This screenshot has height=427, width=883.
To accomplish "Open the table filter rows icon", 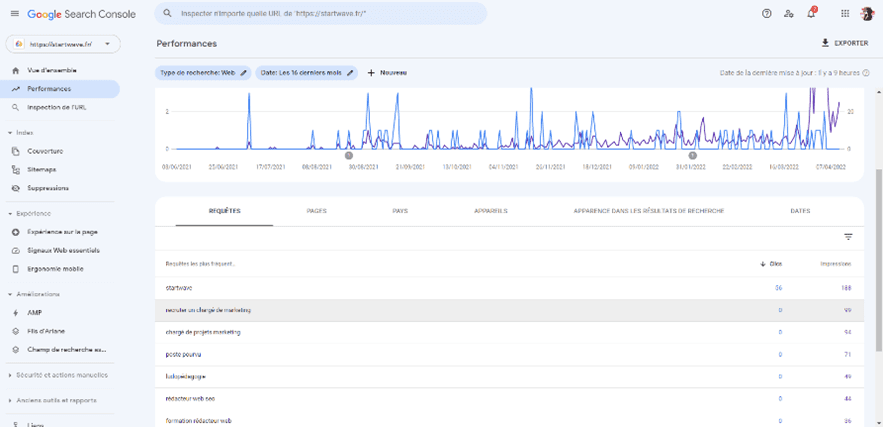I will click(x=848, y=237).
